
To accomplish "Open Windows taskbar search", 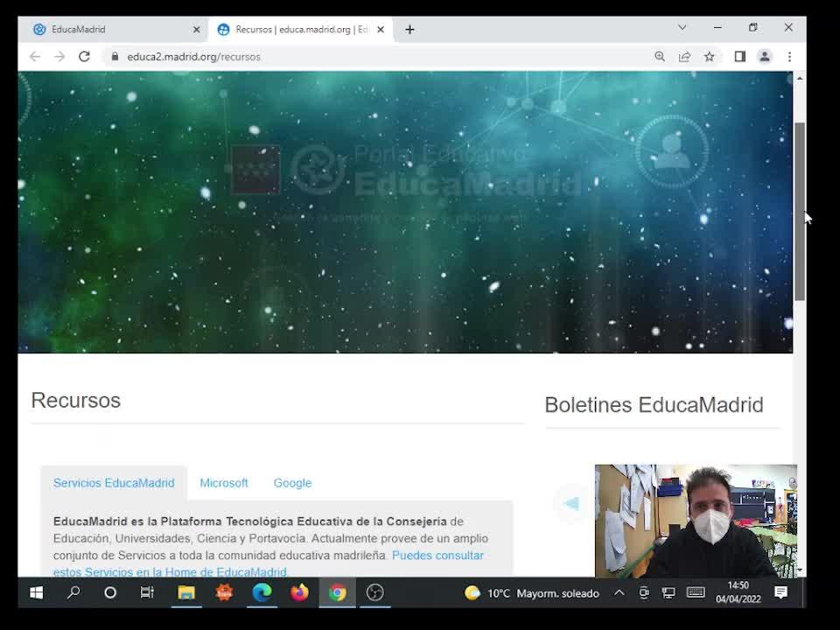I will pos(73,592).
